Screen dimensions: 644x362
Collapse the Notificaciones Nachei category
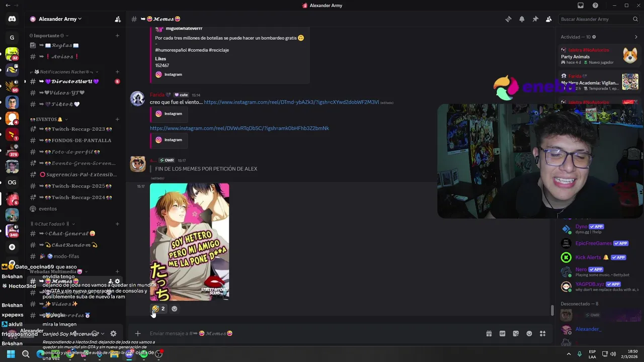click(64, 72)
